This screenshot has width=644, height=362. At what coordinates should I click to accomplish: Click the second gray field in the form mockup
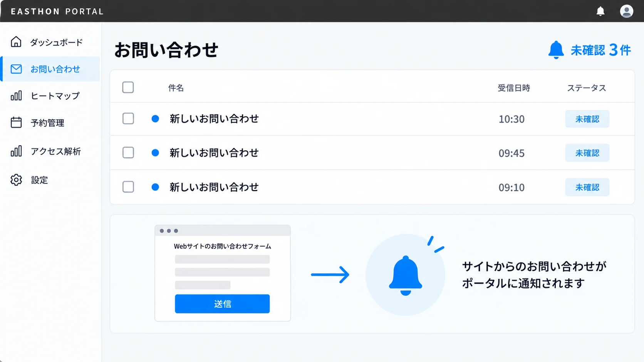coord(222,272)
